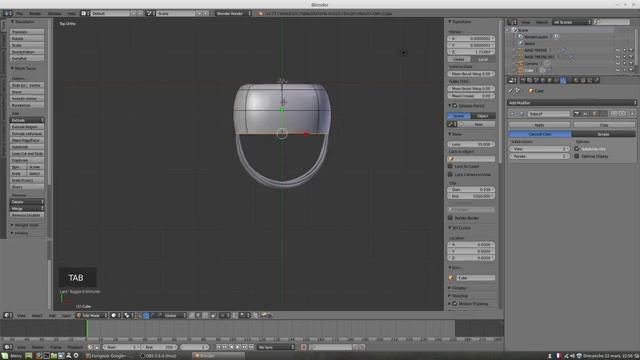640x360 pixels.
Task: Open the Modifiers properties tab icon
Action: (563, 80)
